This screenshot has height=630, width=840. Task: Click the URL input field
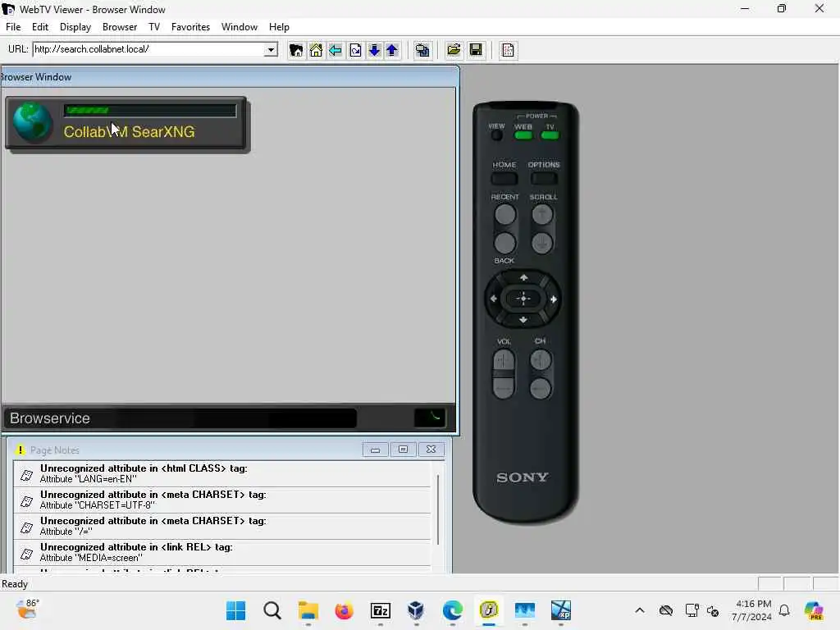point(149,49)
